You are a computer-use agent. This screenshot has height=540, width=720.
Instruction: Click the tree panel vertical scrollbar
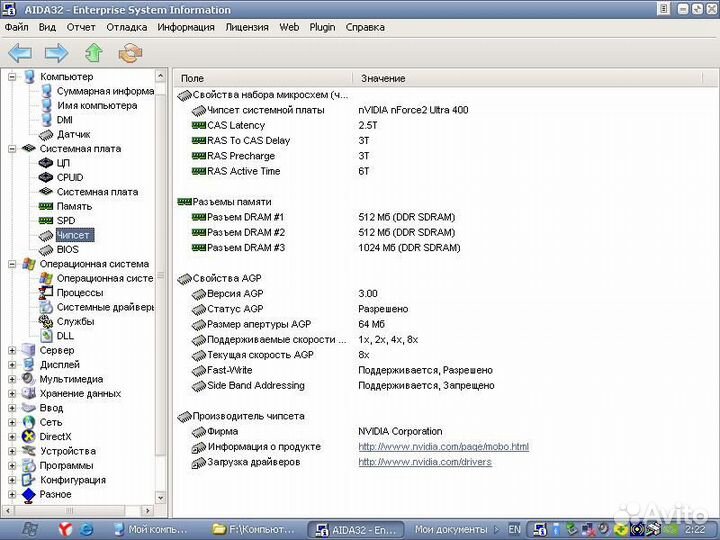[x=162, y=300]
